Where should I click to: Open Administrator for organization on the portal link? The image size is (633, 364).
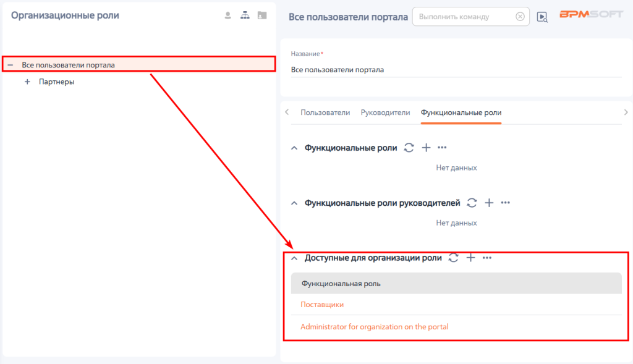pos(374,327)
